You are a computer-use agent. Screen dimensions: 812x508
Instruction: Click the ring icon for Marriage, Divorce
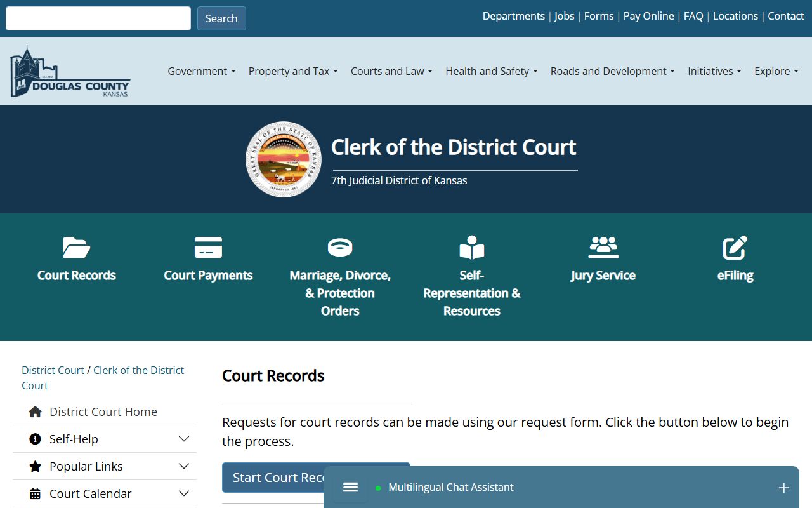coord(340,248)
